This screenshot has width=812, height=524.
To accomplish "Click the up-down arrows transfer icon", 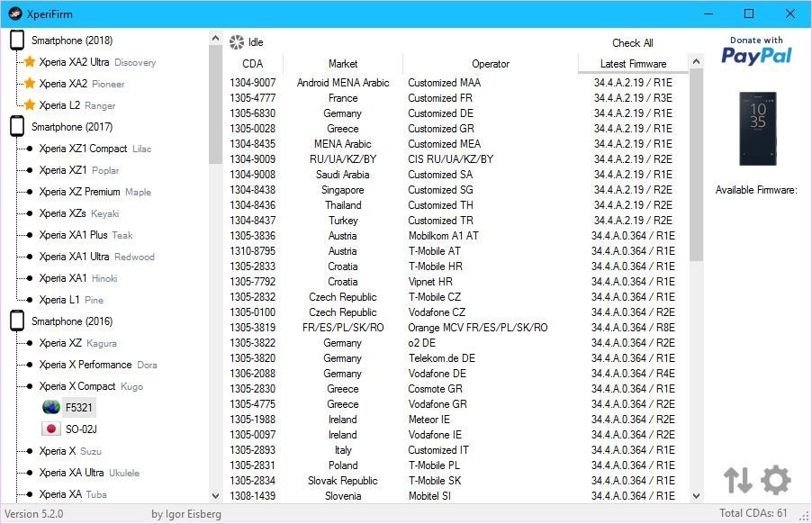I will click(x=737, y=480).
